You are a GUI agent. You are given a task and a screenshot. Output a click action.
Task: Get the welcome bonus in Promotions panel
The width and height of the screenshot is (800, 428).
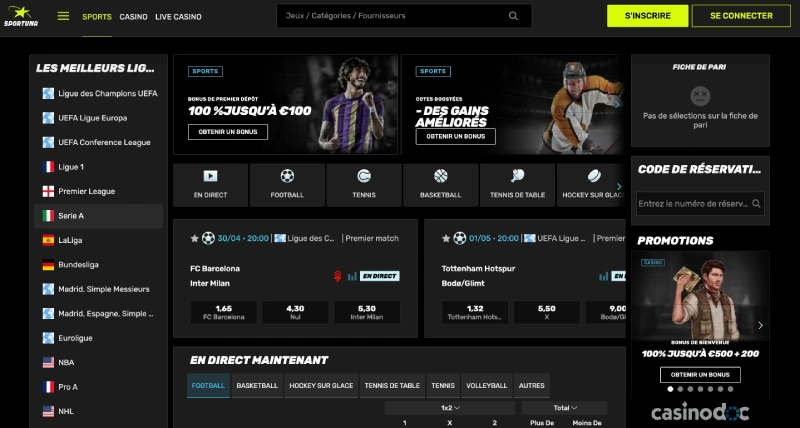(700, 374)
